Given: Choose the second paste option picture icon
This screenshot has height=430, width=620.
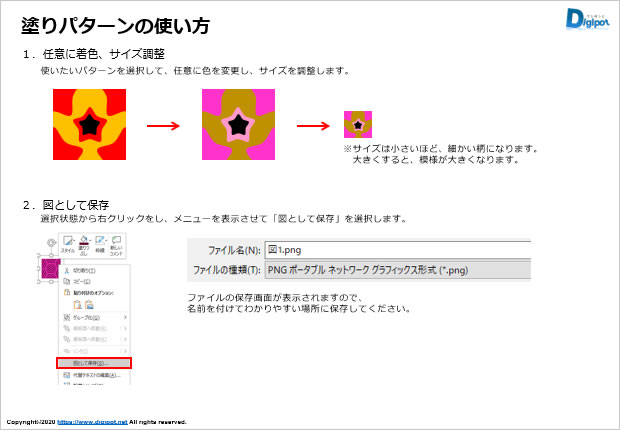Looking at the screenshot, I should (x=89, y=304).
